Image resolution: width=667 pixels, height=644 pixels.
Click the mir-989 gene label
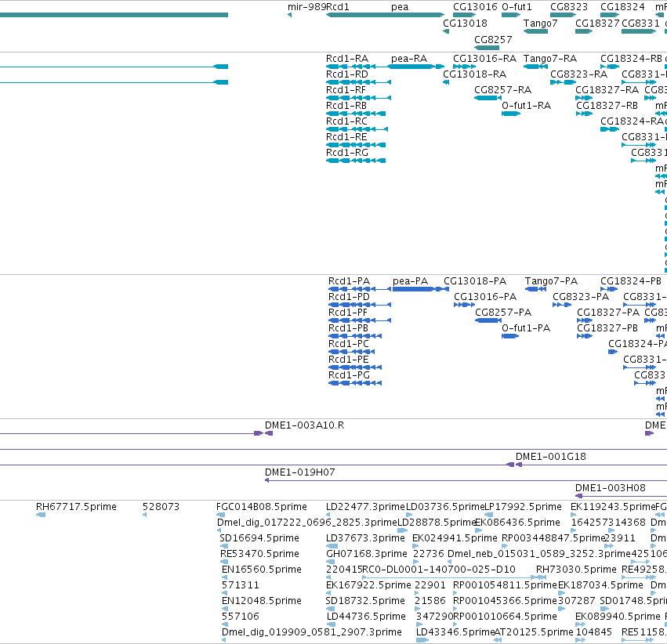306,7
